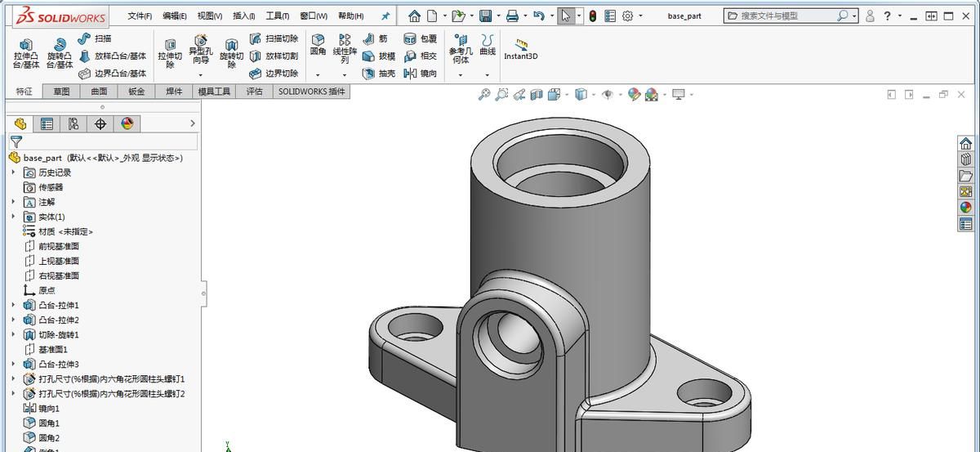The height and width of the screenshot is (452, 980).
Task: Click the Print icon
Action: pyautogui.click(x=512, y=16)
